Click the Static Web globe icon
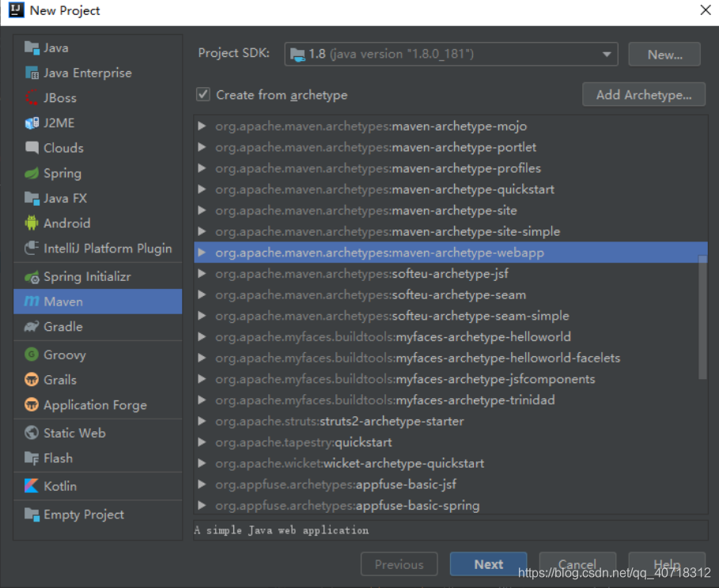Screen dimensions: 719x588 pyautogui.click(x=32, y=433)
